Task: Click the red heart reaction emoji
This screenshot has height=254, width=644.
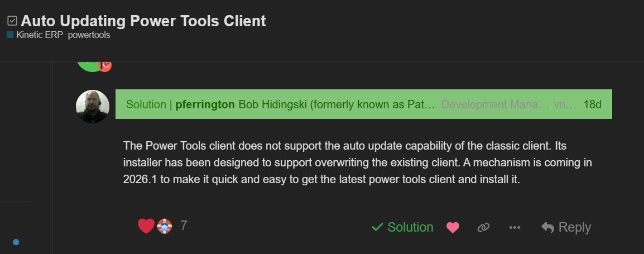Action: [146, 226]
